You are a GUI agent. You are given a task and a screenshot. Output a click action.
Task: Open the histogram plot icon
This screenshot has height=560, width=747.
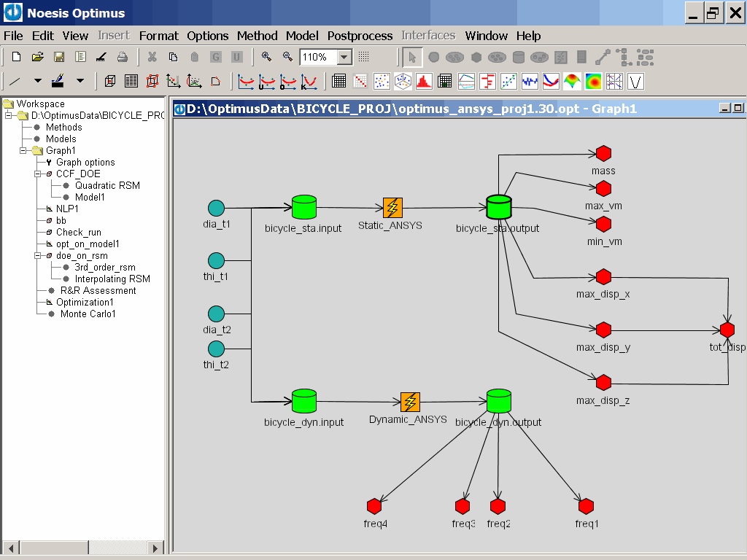pos(423,81)
